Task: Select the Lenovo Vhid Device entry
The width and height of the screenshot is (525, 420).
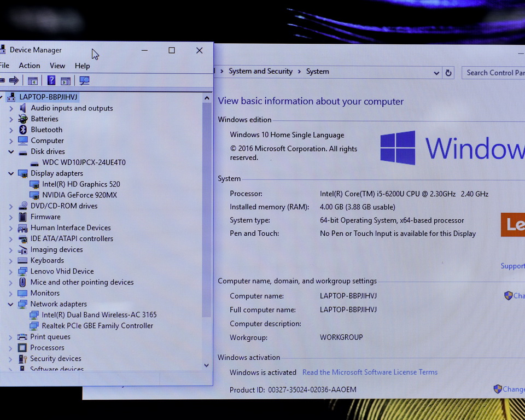Action: tap(62, 271)
